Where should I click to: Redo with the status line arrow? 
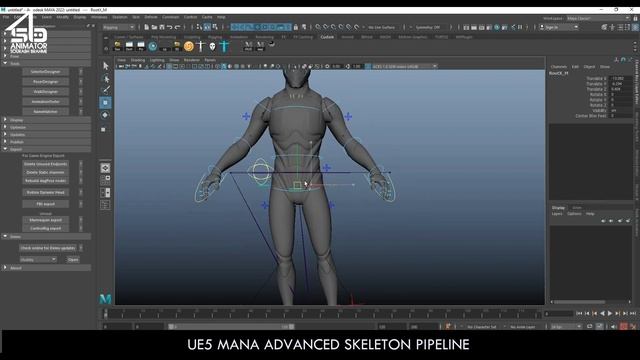click(178, 27)
